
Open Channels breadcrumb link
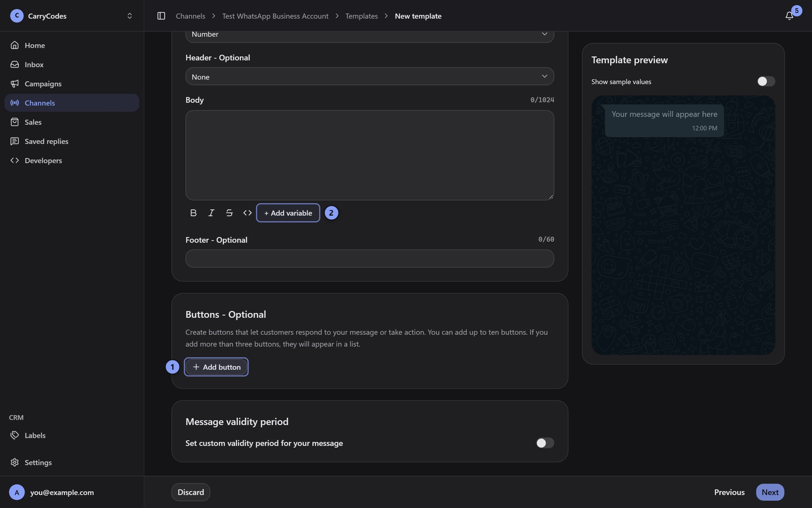190,16
